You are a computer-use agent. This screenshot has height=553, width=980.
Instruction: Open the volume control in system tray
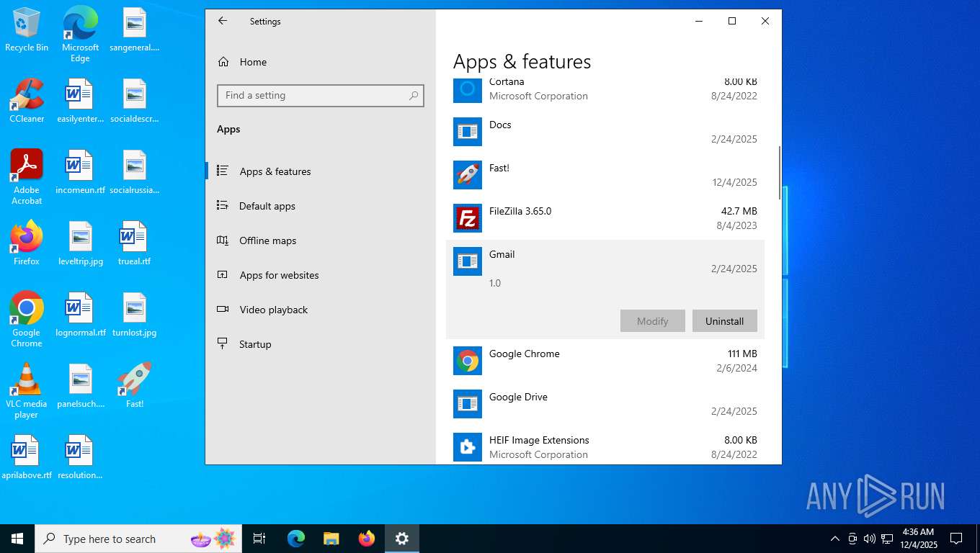870,539
